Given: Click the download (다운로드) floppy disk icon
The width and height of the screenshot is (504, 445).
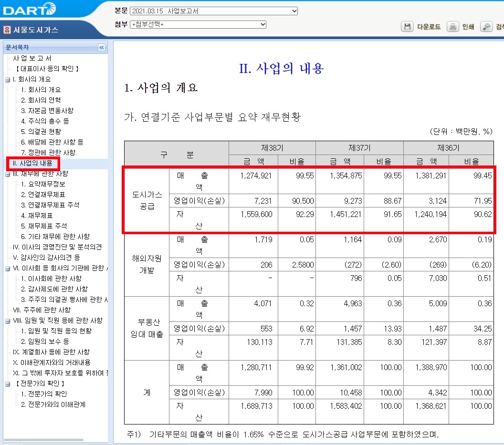Looking at the screenshot, I should click(407, 27).
